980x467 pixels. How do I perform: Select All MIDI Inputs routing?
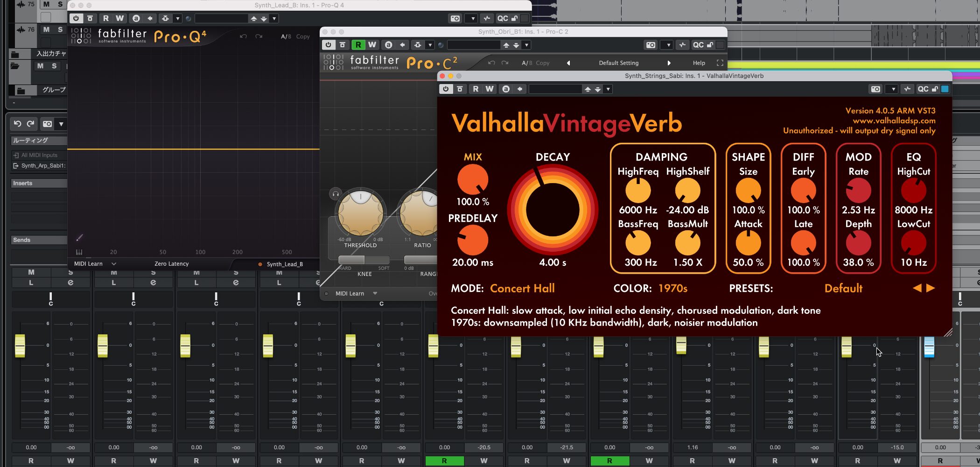tap(39, 155)
